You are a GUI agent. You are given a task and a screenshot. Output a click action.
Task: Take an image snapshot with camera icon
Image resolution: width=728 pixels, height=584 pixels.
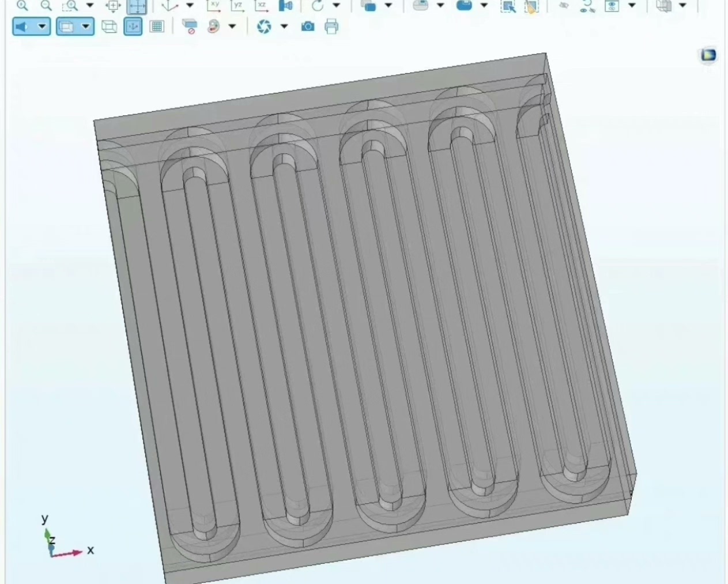(308, 27)
